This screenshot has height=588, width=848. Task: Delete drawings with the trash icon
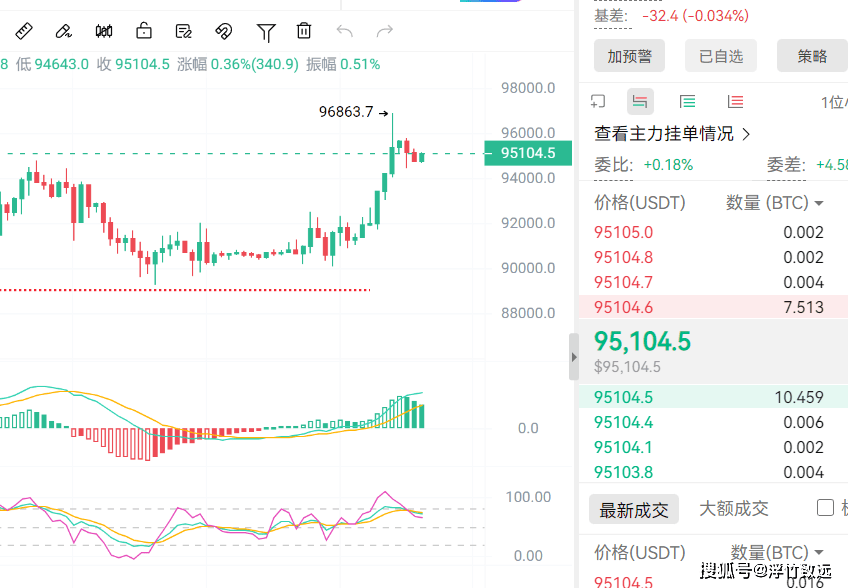pyautogui.click(x=304, y=31)
